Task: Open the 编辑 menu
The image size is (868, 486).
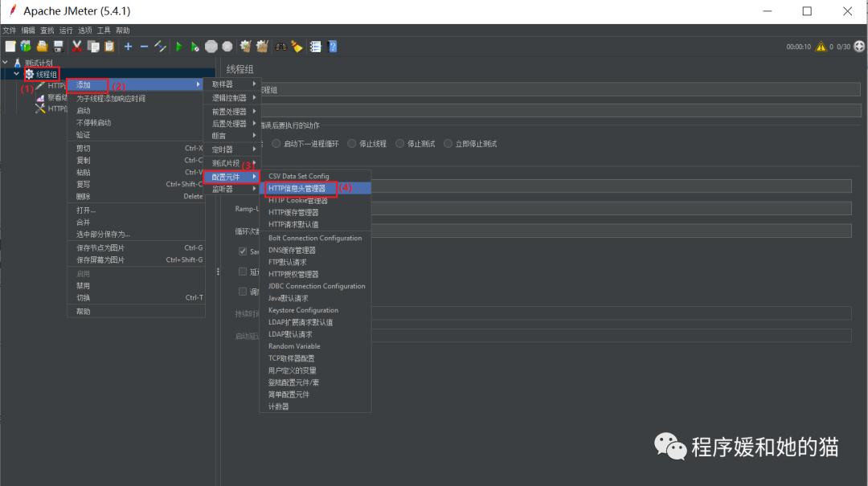Action: point(28,31)
